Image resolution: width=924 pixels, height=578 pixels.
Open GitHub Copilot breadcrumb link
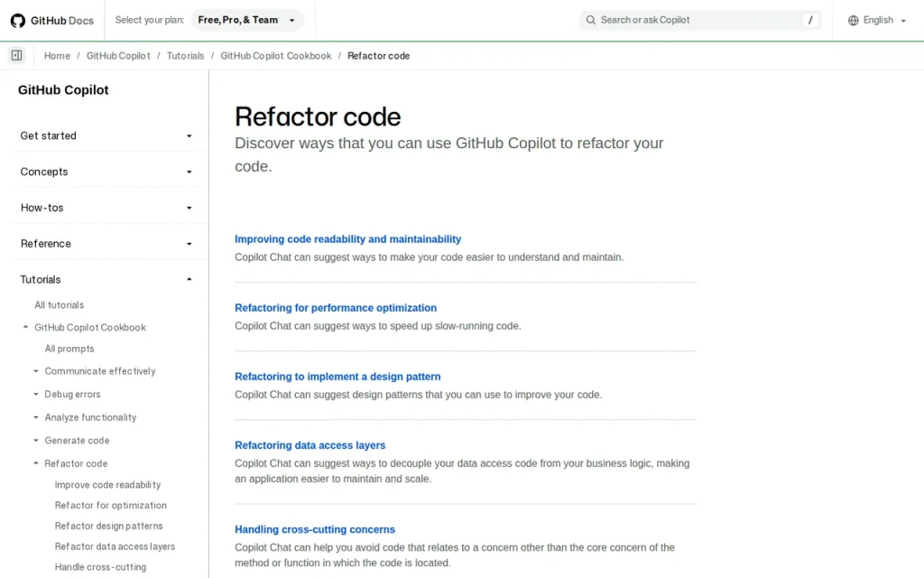[118, 55]
